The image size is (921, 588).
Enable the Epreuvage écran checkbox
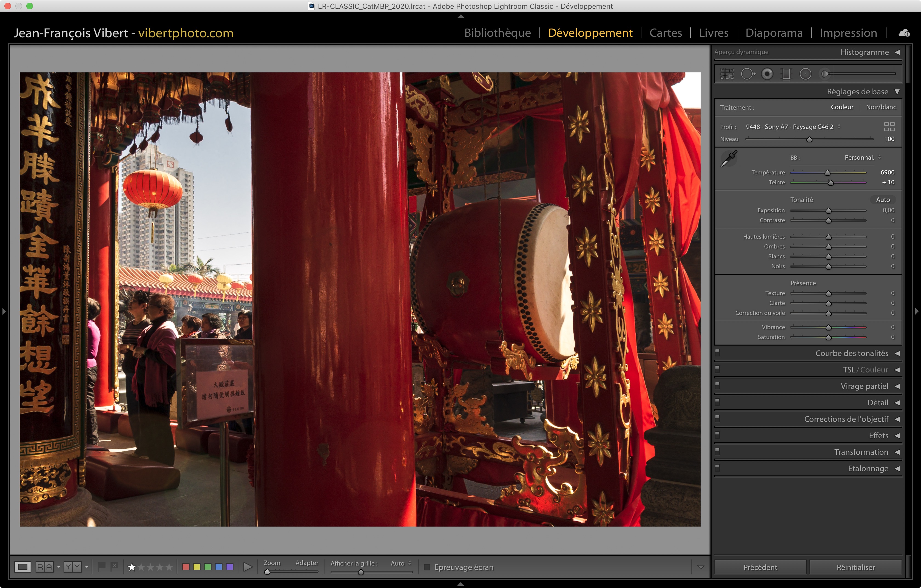pyautogui.click(x=427, y=567)
